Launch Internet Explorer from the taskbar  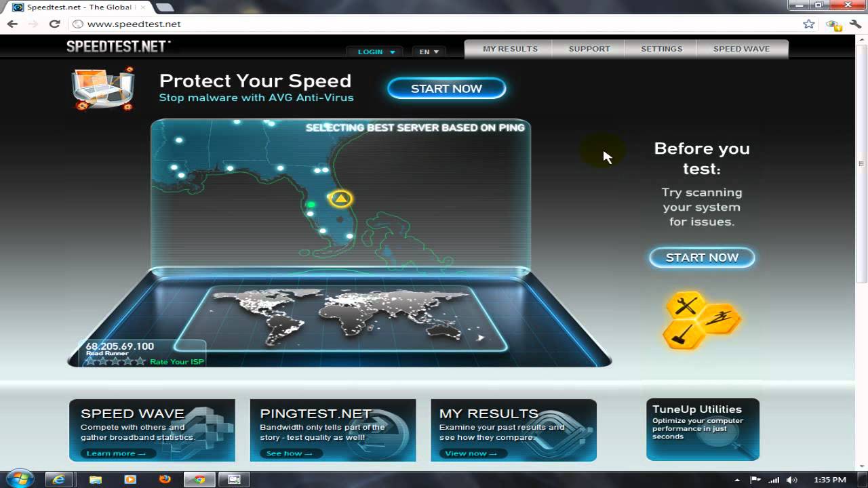click(x=58, y=479)
